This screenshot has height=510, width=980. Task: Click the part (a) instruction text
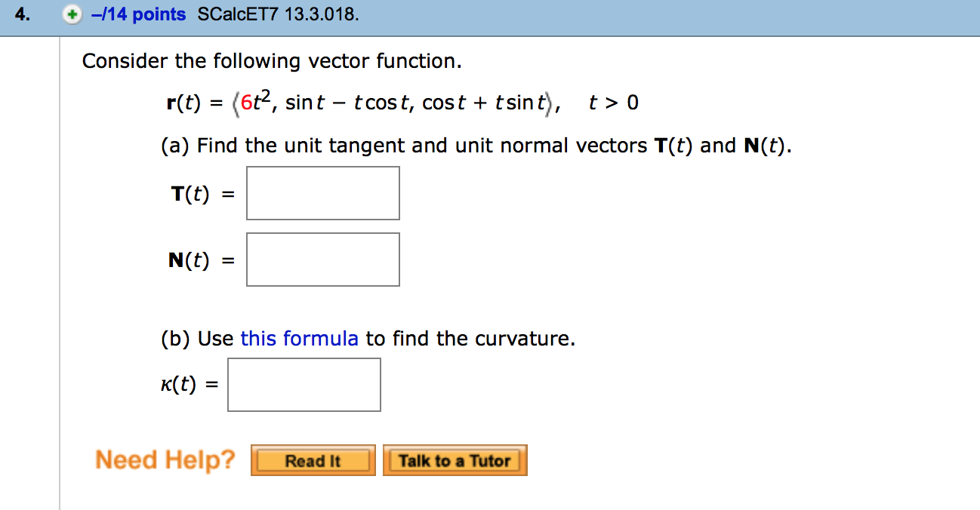(x=476, y=146)
